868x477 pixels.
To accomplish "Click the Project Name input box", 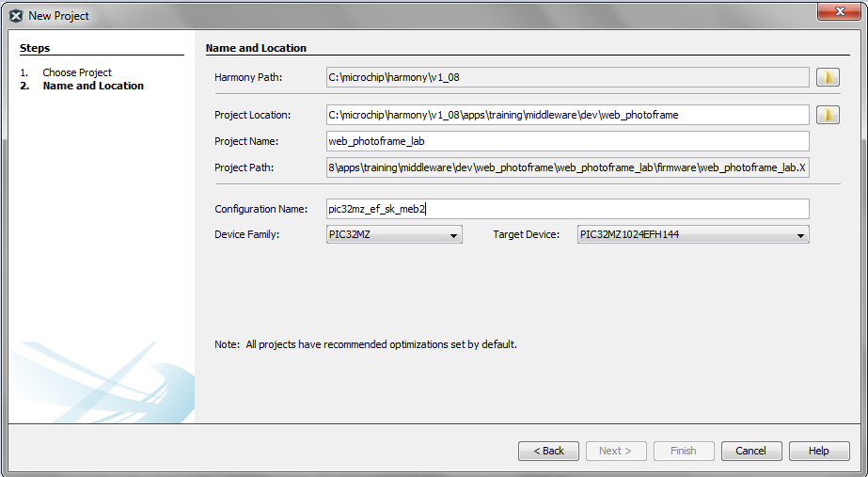I will pos(566,141).
